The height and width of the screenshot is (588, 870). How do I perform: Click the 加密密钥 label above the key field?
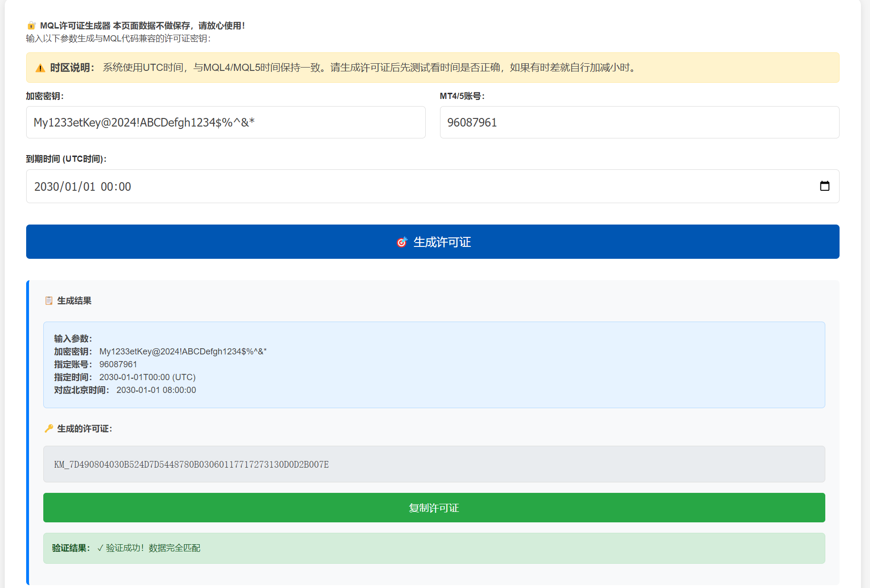tap(45, 96)
